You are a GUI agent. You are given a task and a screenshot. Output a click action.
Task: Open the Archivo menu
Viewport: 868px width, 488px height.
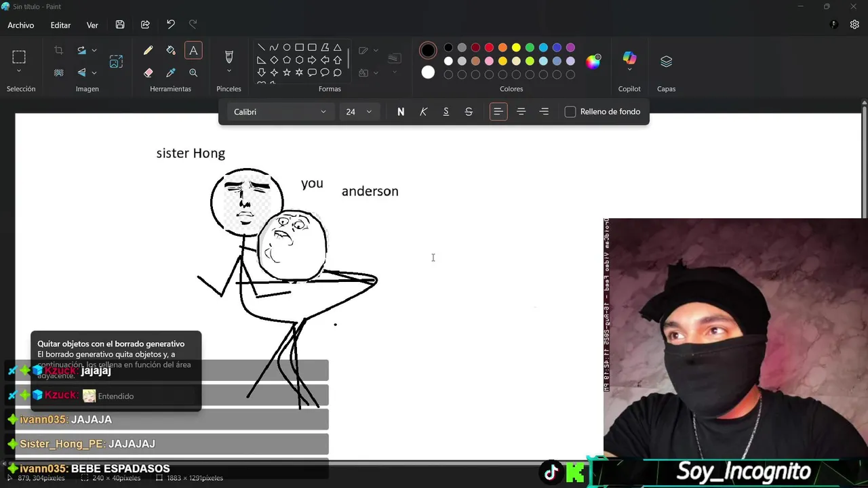pos(21,25)
